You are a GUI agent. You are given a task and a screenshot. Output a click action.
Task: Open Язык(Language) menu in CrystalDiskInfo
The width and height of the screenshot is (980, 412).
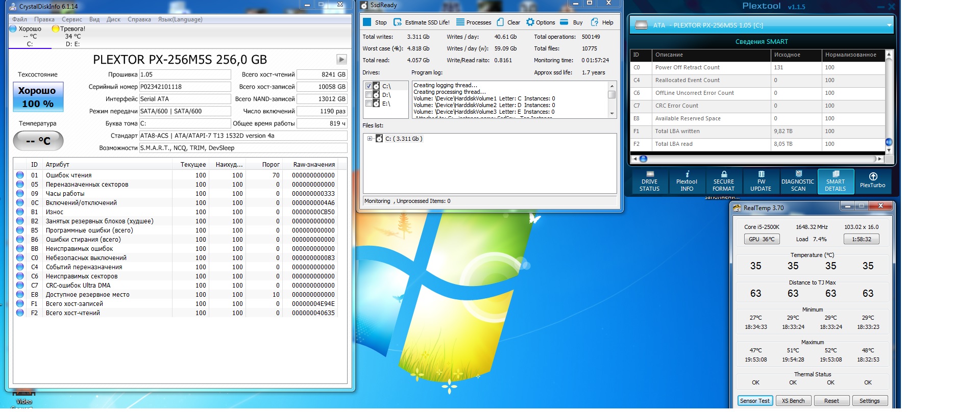point(180,19)
